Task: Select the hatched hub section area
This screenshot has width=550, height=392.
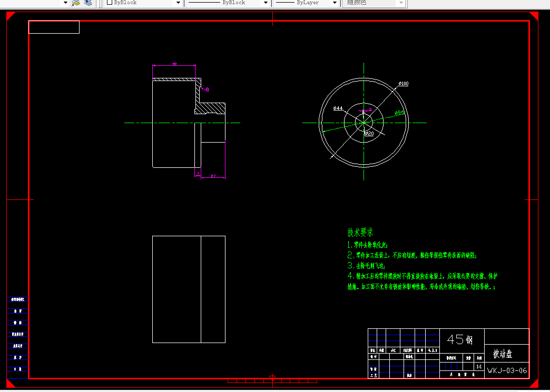Action: pyautogui.click(x=210, y=108)
